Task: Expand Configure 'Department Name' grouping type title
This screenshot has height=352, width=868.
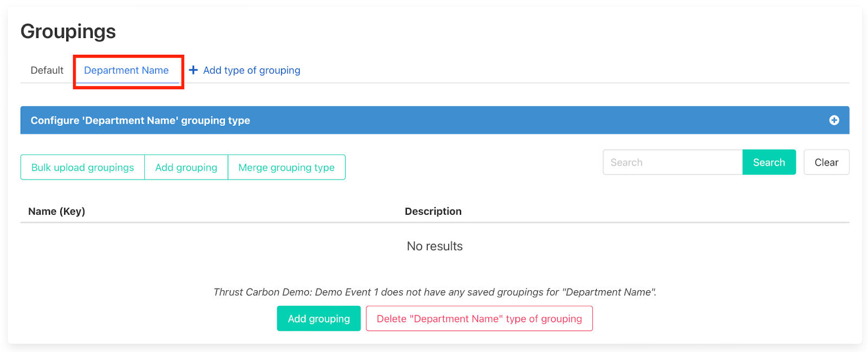Action: (x=140, y=120)
